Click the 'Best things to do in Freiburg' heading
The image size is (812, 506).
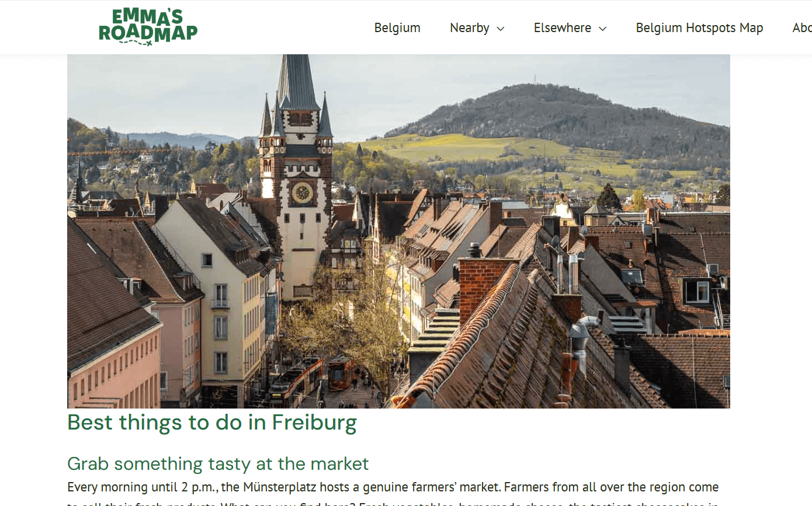[211, 422]
